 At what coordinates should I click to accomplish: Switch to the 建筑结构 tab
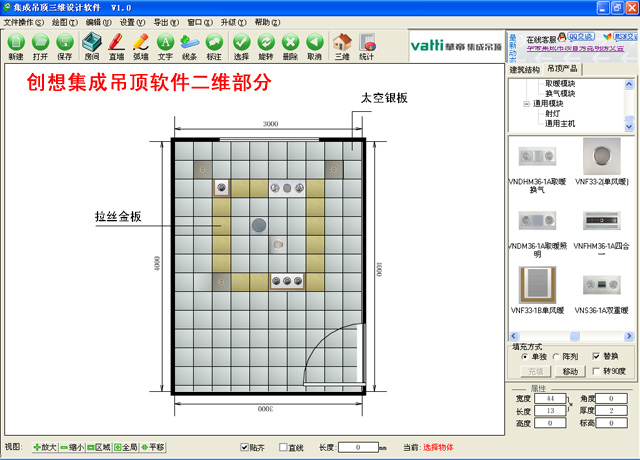(x=524, y=70)
